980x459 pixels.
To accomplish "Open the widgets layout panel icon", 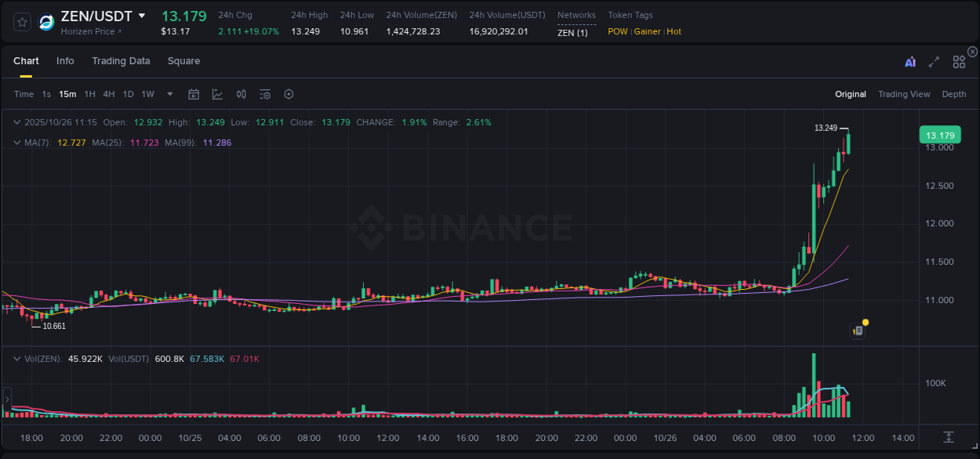I will click(x=959, y=61).
